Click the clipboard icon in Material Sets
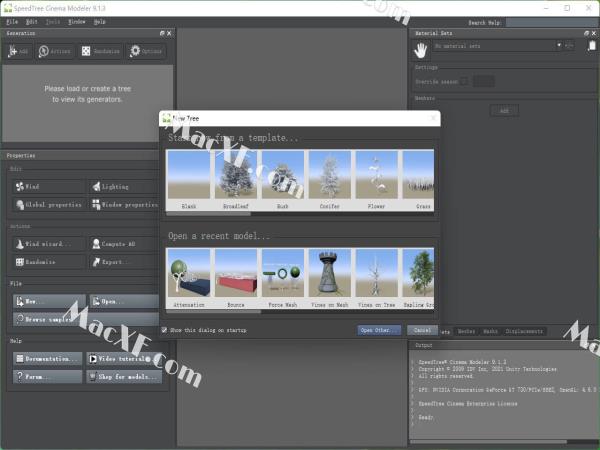 pos(592,46)
